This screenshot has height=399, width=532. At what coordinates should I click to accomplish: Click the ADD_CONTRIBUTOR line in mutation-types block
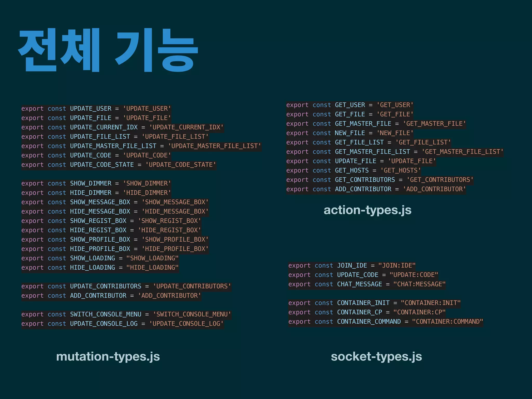point(111,296)
